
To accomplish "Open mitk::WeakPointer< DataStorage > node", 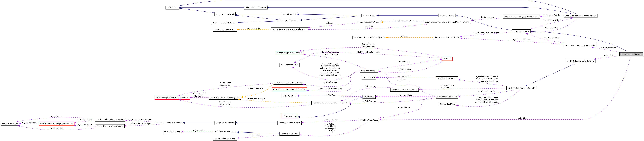I will pyautogui.click(x=289, y=83).
